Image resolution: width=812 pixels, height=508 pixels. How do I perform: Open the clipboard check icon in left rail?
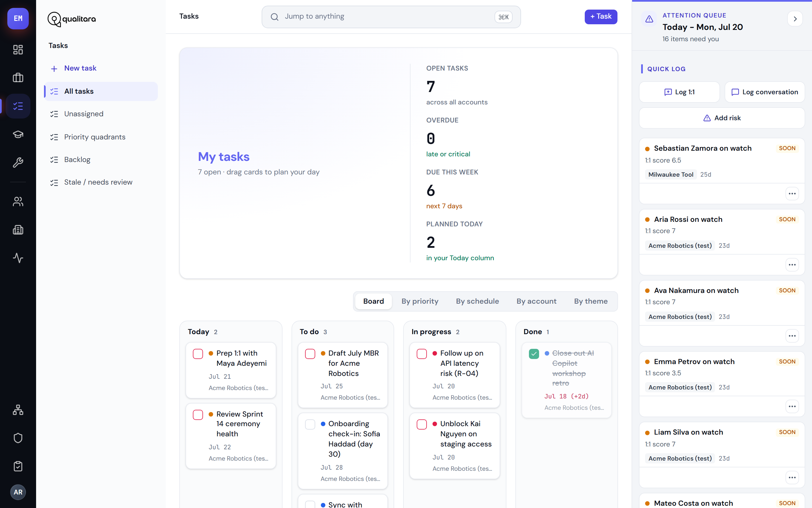[x=18, y=466]
